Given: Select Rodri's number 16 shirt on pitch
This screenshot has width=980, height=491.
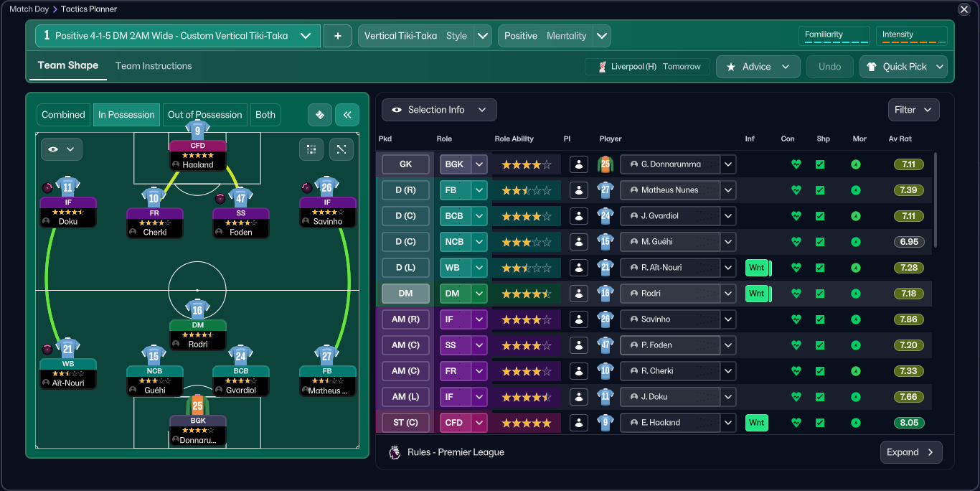Looking at the screenshot, I should (x=197, y=309).
